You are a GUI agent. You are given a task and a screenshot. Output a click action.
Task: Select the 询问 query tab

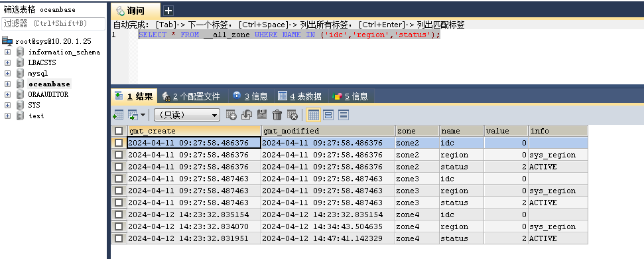[136, 11]
